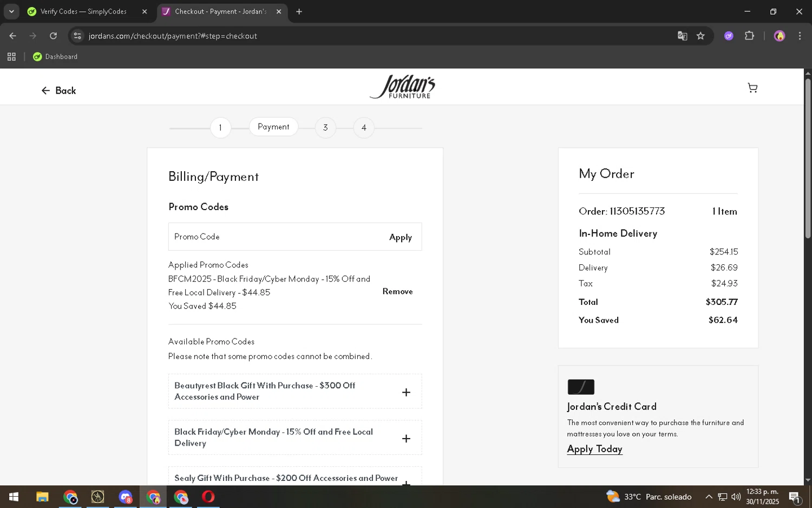Open the Chrome three-dot menu
Viewport: 812px width, 508px height.
[x=800, y=36]
